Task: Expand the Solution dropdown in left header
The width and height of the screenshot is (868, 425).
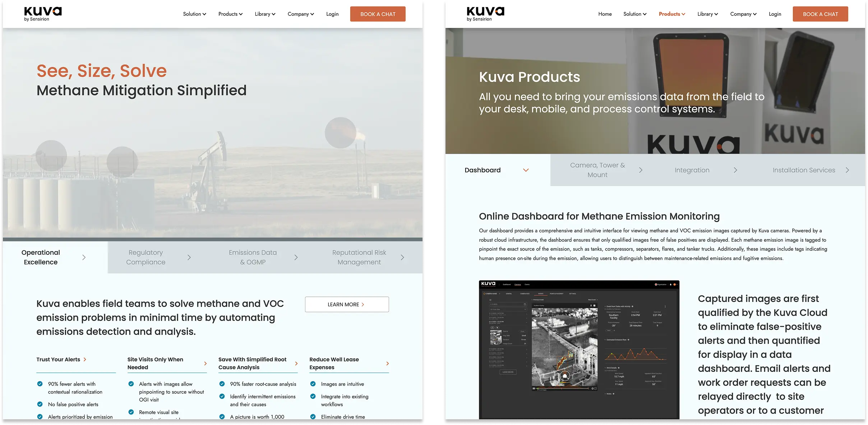Action: [194, 14]
